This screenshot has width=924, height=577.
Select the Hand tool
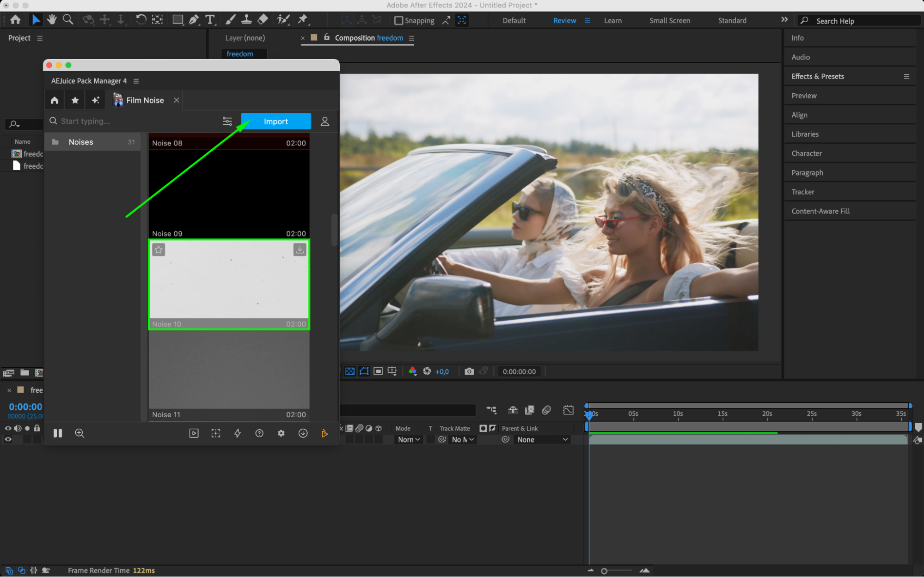point(52,19)
